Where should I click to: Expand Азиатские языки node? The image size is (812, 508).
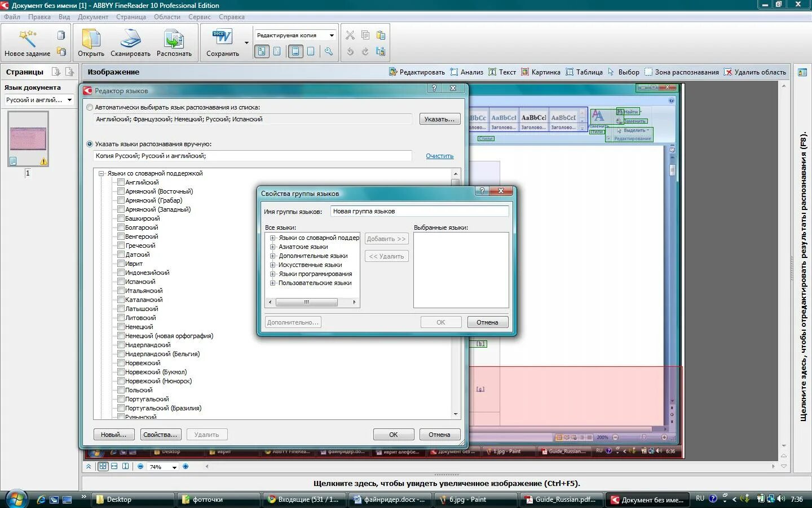273,247
